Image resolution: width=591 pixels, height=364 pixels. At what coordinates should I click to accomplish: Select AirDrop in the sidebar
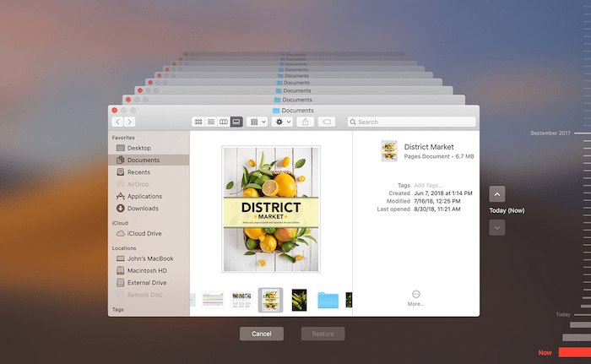point(149,184)
